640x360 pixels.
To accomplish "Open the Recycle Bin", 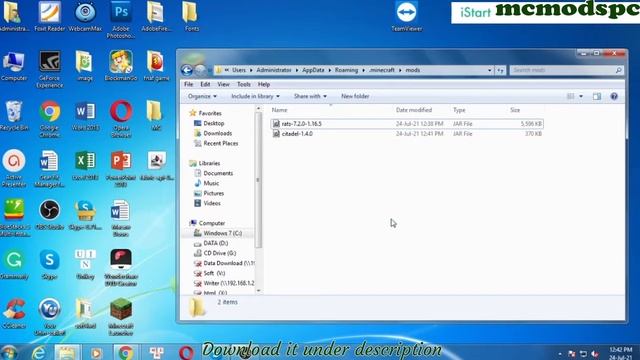I will pos(14,116).
